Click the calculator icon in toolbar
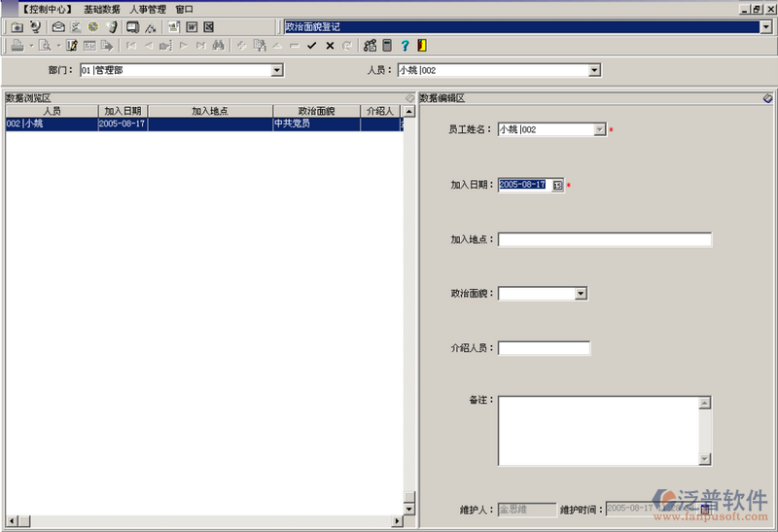 click(x=387, y=46)
